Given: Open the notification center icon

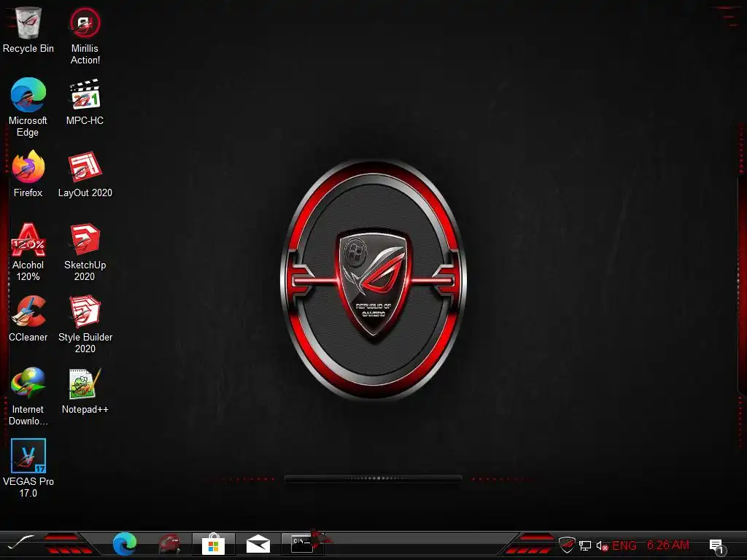Looking at the screenshot, I should click(717, 547).
